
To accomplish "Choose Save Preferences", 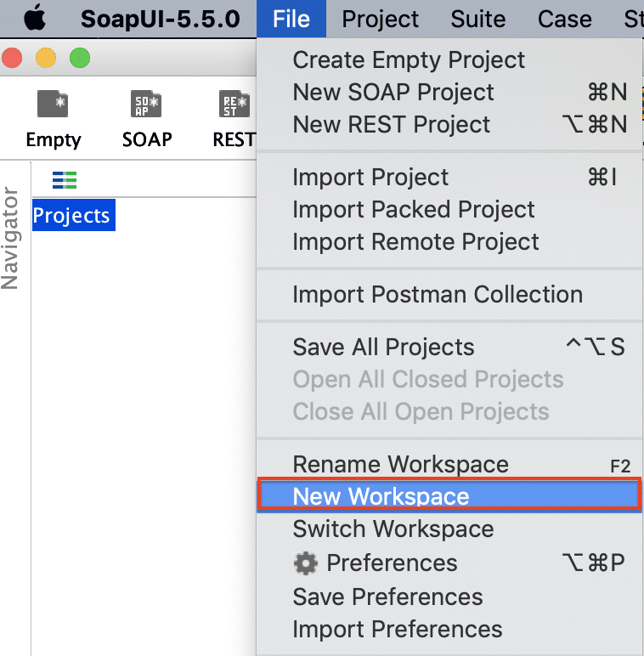I will (449, 597).
